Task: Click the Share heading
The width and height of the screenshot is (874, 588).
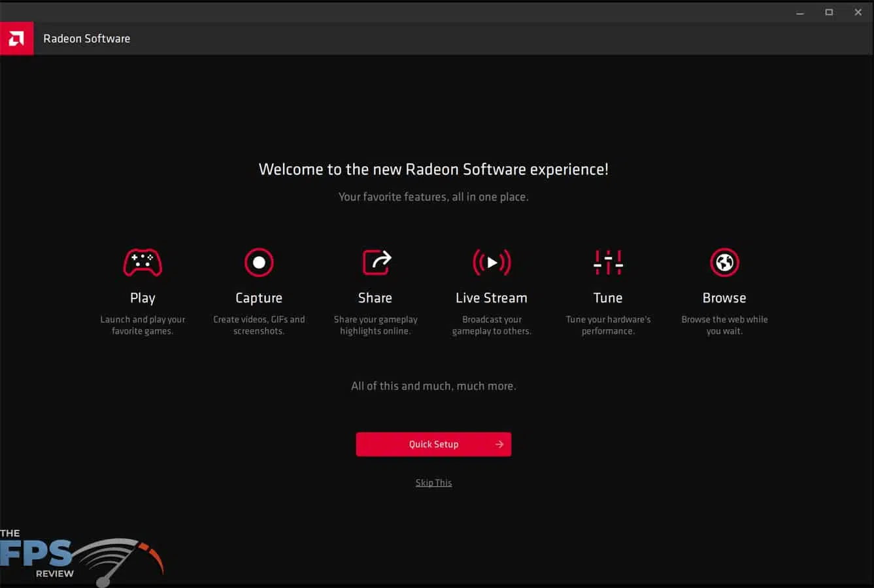Action: (x=375, y=298)
